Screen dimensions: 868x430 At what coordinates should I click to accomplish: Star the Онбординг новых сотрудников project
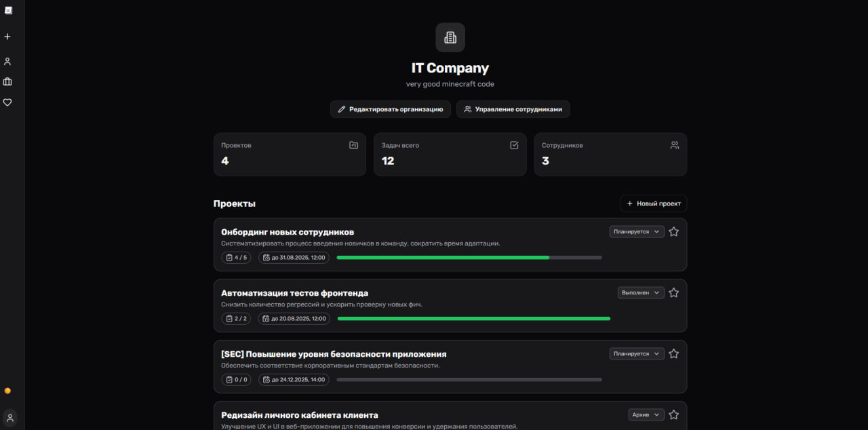673,232
